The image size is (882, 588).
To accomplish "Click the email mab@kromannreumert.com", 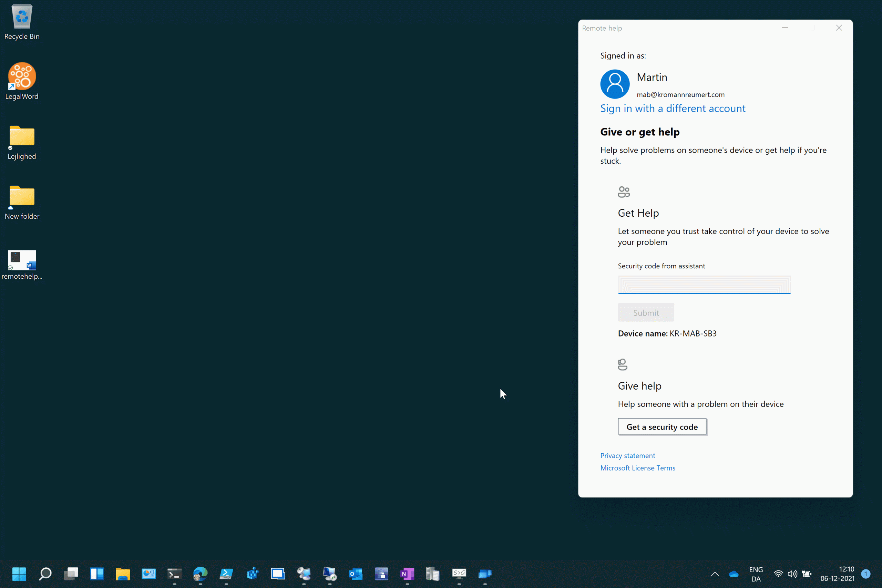I will point(680,94).
